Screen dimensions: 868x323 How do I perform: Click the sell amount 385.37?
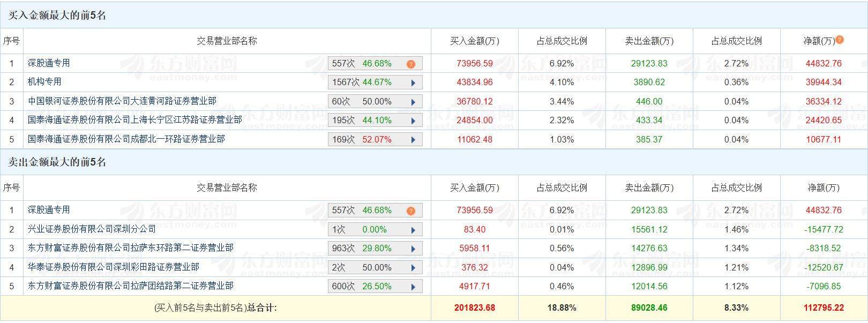pos(649,139)
